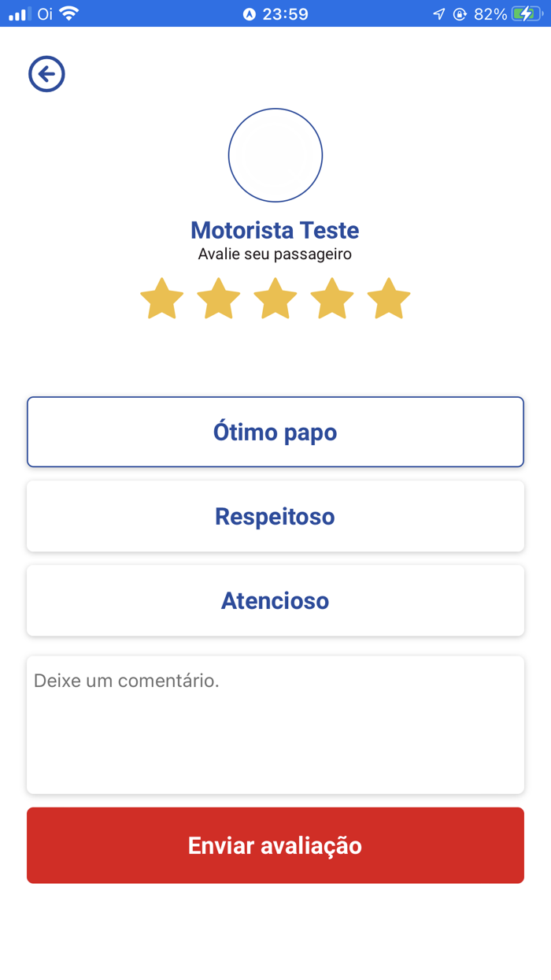
Task: Toggle the 'Respeitoso' compliment tag
Action: tap(275, 516)
